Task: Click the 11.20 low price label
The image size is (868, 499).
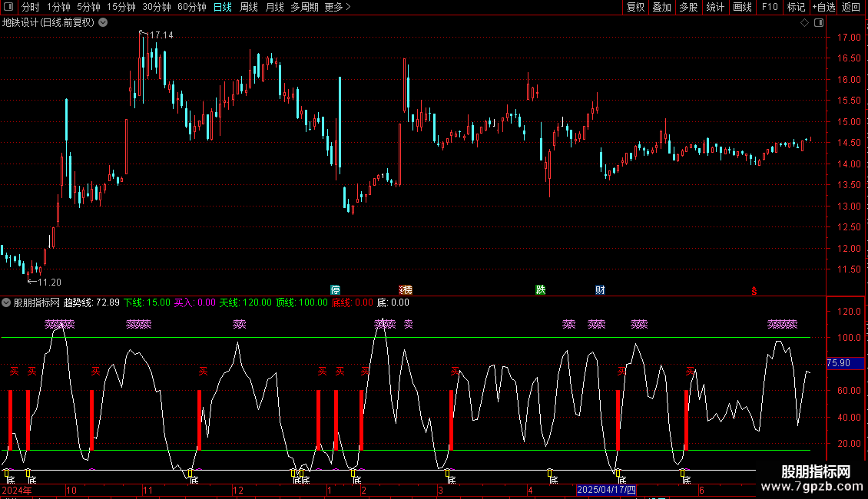Action: coord(48,283)
